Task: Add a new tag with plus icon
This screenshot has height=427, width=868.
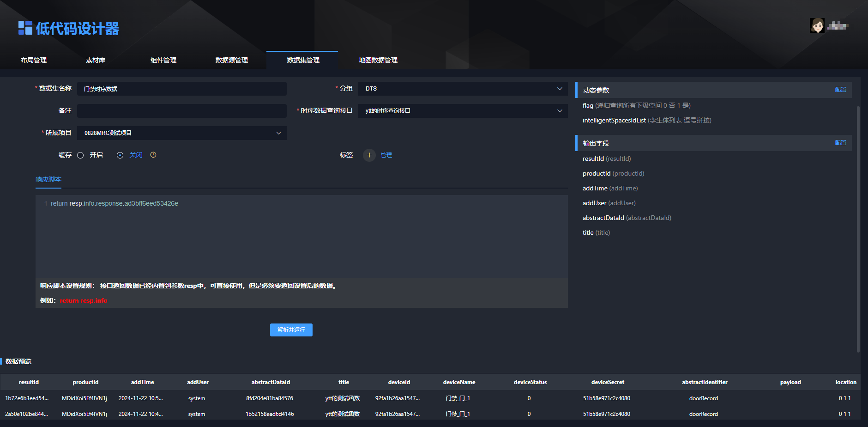Action: click(x=369, y=155)
